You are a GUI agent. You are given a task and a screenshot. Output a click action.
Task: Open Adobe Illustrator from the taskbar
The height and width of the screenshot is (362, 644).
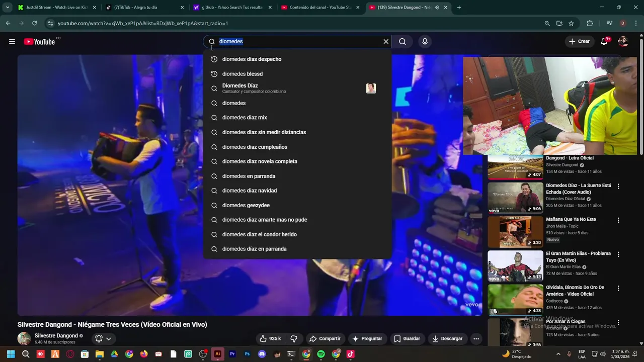pos(217,354)
